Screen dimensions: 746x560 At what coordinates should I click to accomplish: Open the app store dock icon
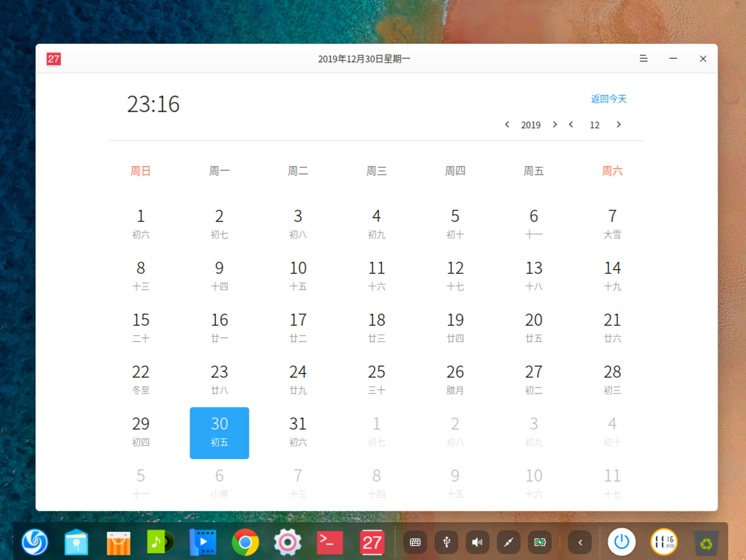click(x=118, y=542)
